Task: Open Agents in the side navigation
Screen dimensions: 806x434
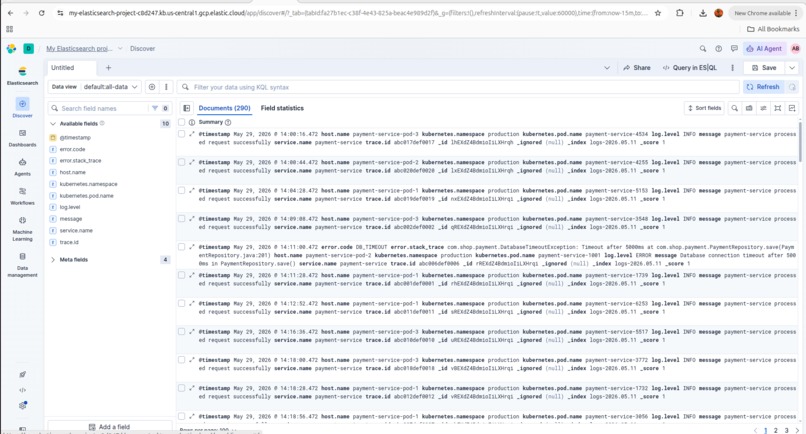Action: click(x=22, y=167)
